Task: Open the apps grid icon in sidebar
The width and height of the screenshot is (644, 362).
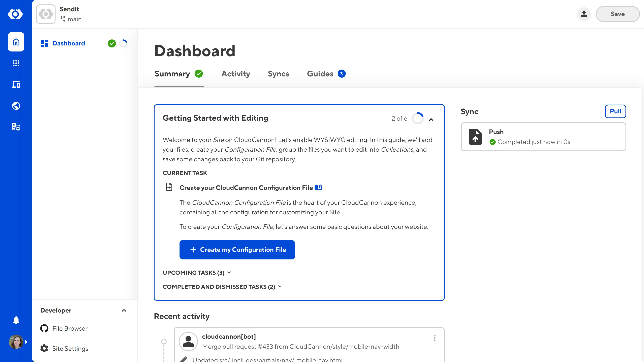Action: [x=16, y=63]
